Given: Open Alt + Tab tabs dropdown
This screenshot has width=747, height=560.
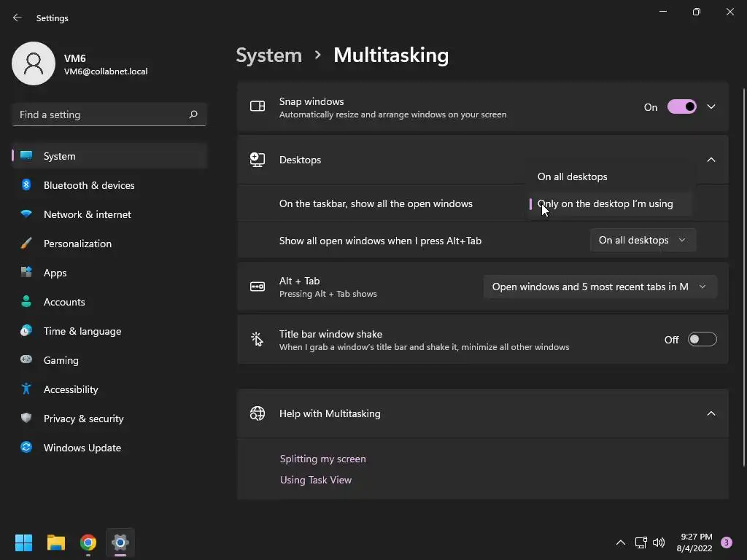Looking at the screenshot, I should (599, 287).
